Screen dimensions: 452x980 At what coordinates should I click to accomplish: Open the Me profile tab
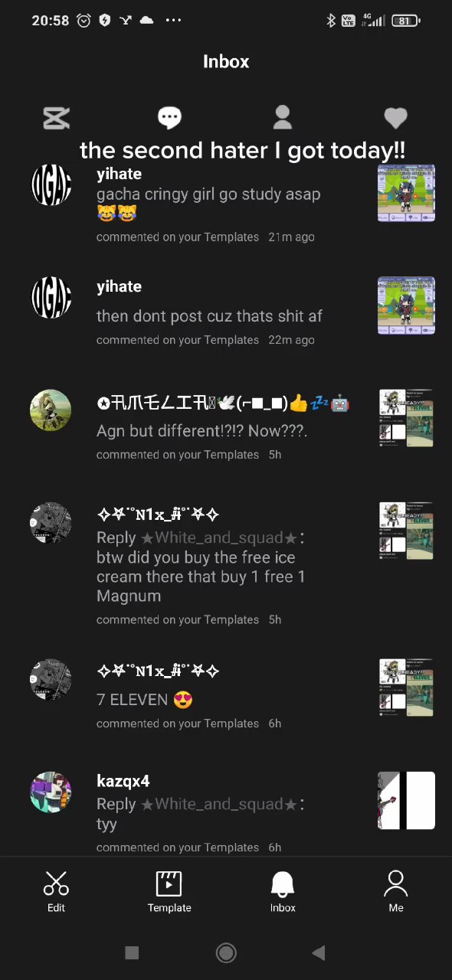tap(396, 892)
